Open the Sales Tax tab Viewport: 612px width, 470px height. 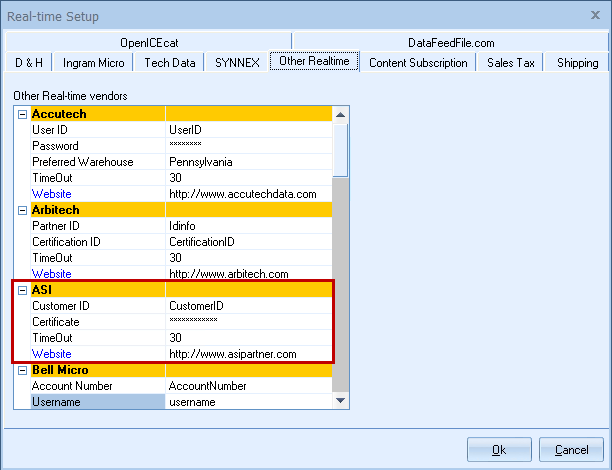[x=510, y=62]
